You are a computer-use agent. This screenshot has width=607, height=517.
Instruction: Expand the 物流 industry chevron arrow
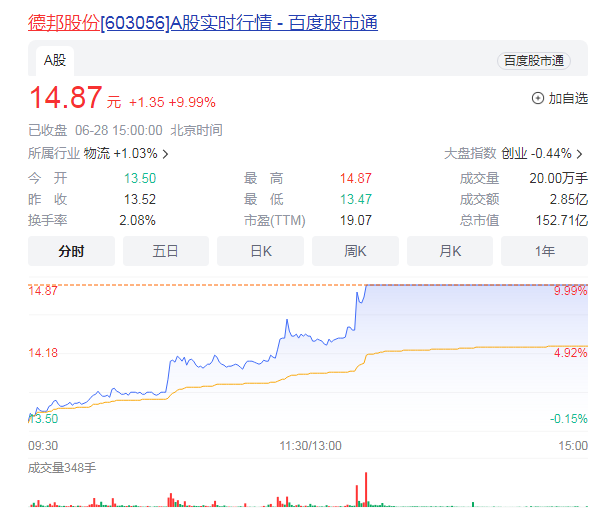tap(165, 154)
